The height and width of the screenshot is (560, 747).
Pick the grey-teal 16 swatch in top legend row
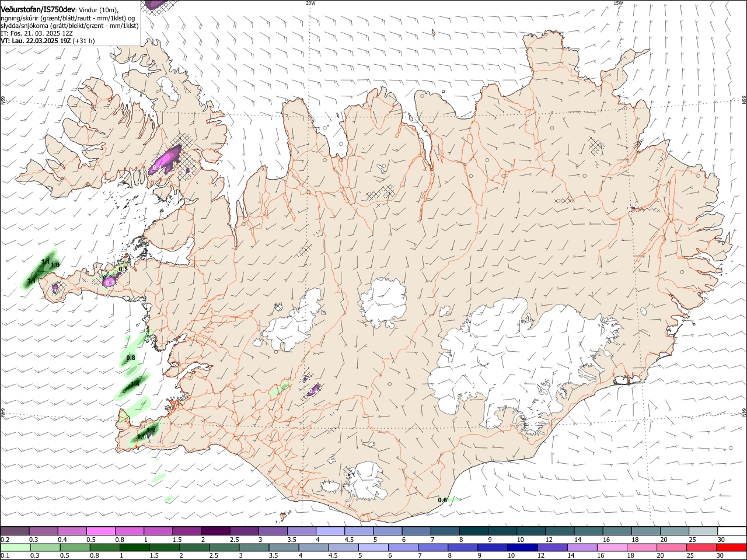click(x=617, y=531)
